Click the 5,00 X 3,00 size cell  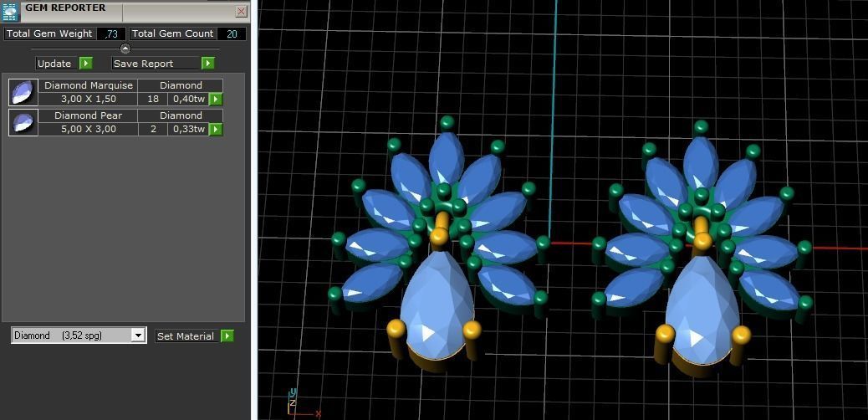[89, 129]
